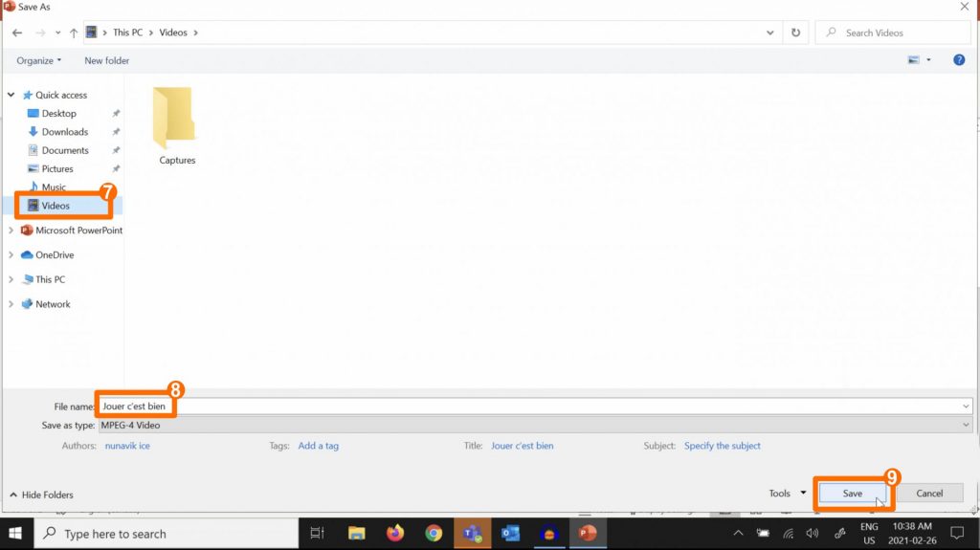Open Microsoft Teams taskbar icon
This screenshot has height=550, width=980.
pyautogui.click(x=471, y=533)
